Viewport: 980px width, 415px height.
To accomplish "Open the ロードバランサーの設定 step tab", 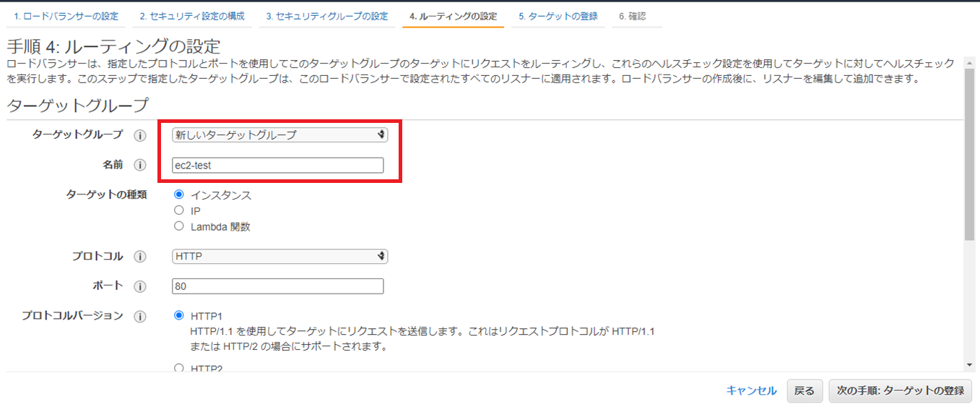I will 66,16.
